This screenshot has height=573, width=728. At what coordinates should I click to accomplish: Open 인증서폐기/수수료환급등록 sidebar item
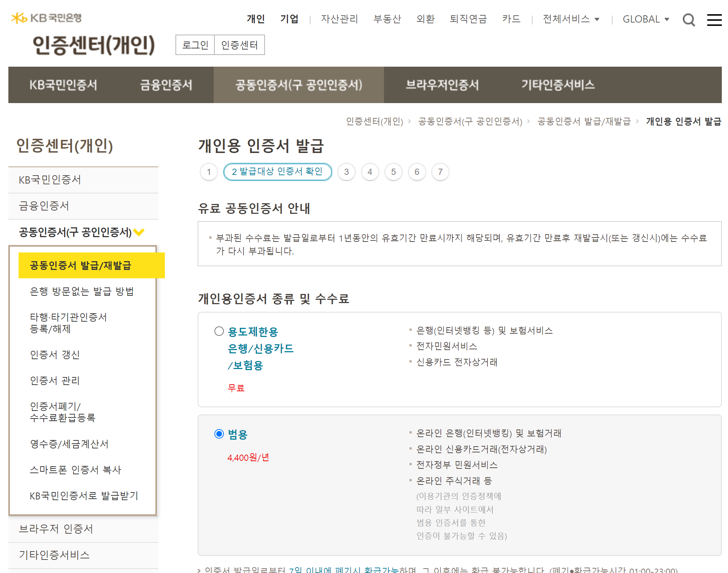62,412
